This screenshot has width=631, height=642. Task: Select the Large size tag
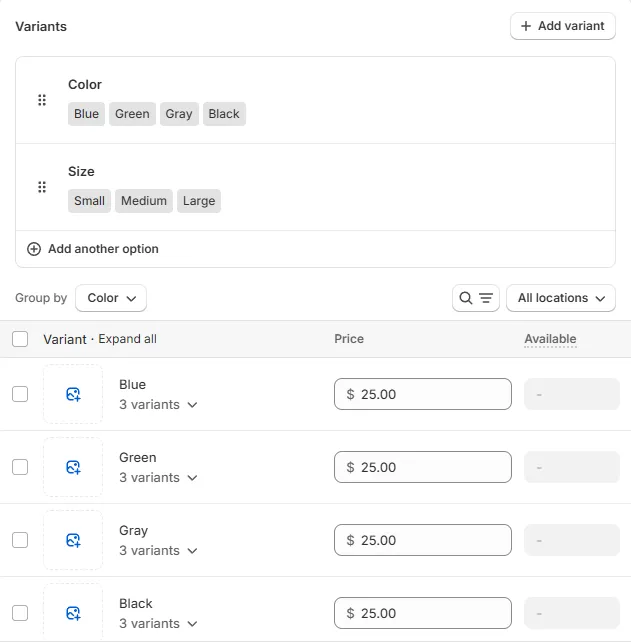199,201
